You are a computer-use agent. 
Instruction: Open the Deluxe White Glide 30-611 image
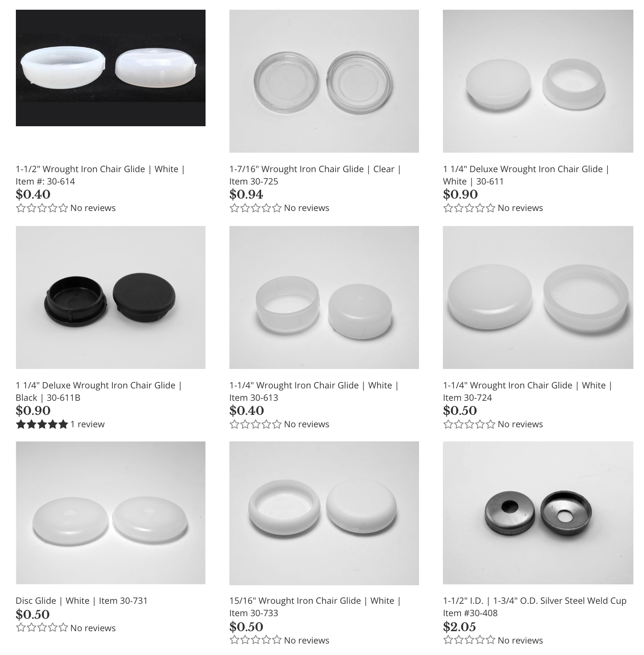click(538, 81)
